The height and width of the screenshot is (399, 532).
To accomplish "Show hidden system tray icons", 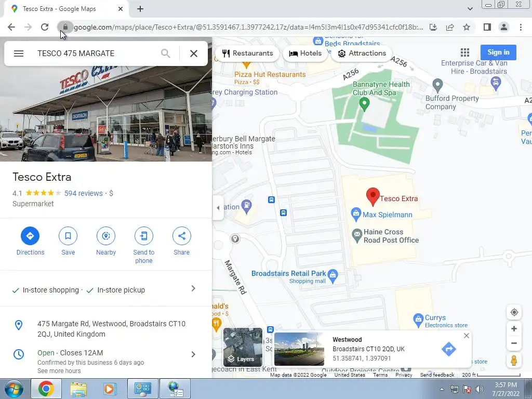I will [442, 389].
